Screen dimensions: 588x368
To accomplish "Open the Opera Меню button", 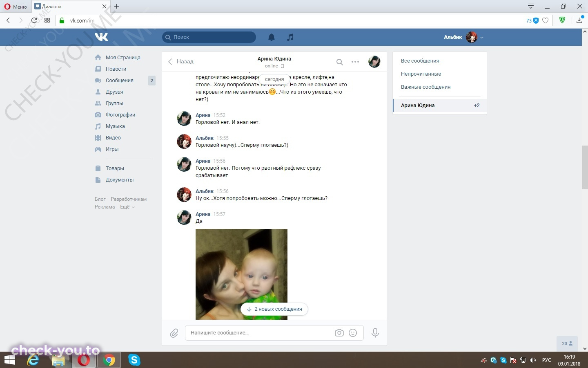I will pos(16,7).
